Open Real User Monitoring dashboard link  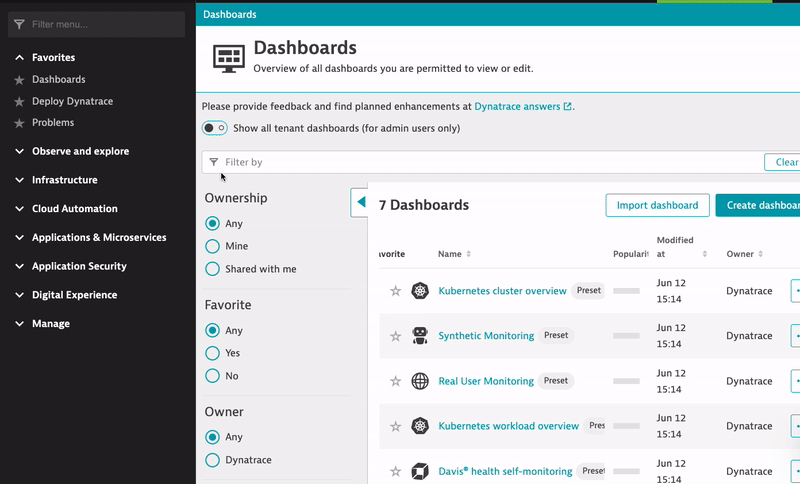pos(486,381)
